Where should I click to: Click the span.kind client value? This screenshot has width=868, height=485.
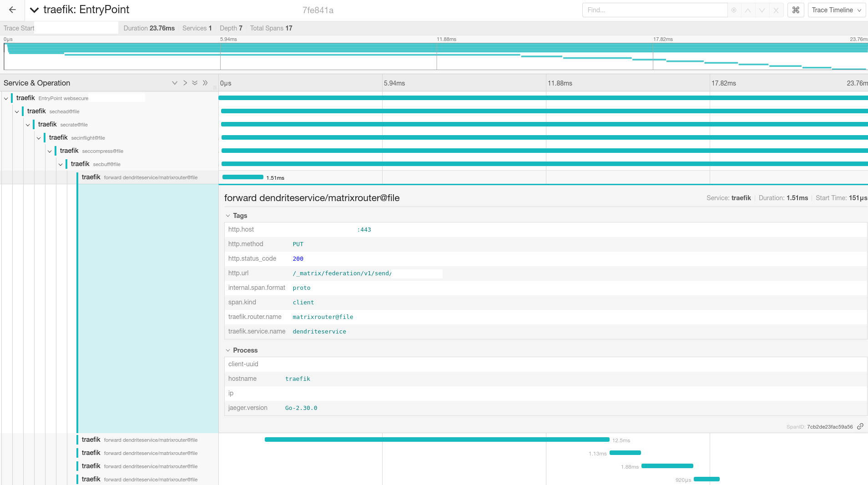click(303, 303)
